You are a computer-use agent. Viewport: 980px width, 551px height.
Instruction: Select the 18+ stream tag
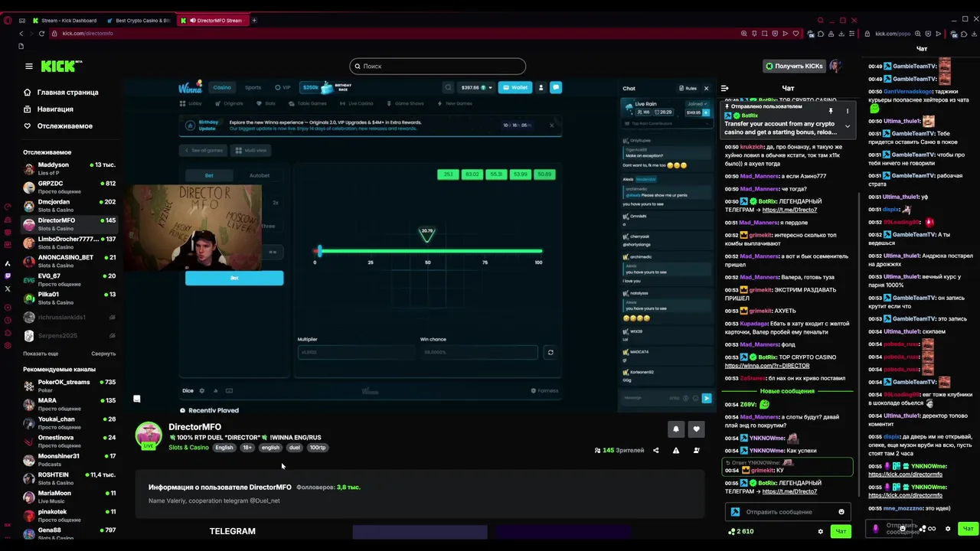click(x=247, y=448)
